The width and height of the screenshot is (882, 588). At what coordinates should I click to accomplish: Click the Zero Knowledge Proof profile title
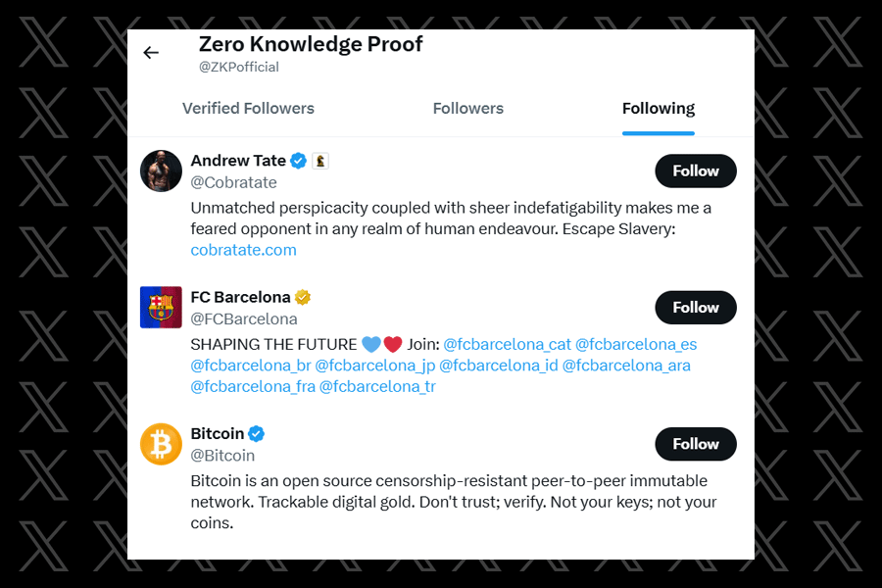[x=311, y=44]
